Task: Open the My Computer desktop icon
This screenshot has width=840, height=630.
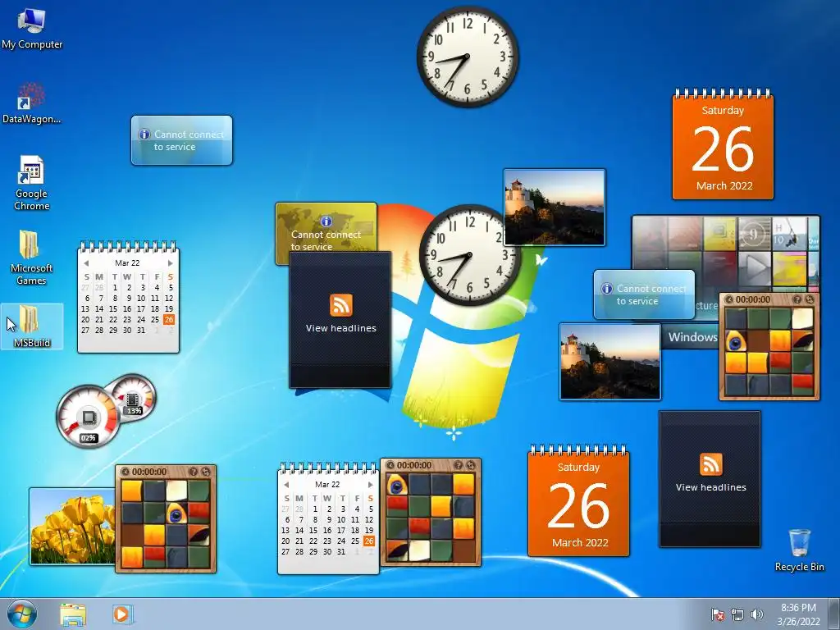Action: [x=32, y=29]
